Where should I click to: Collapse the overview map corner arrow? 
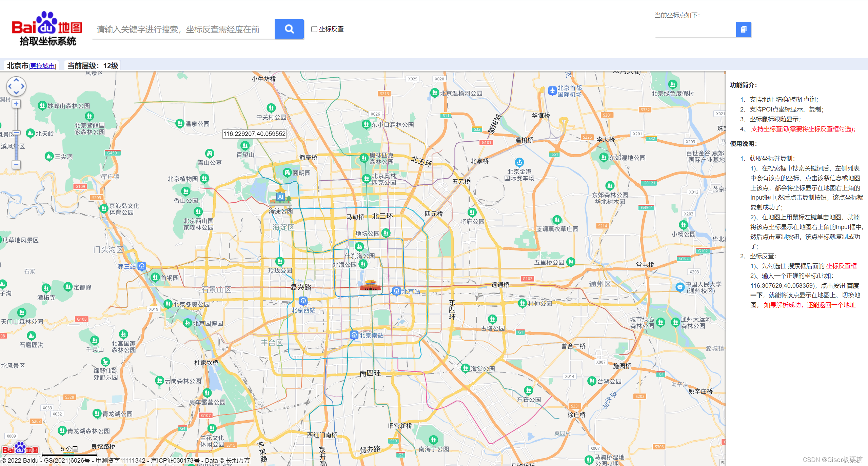point(722,462)
